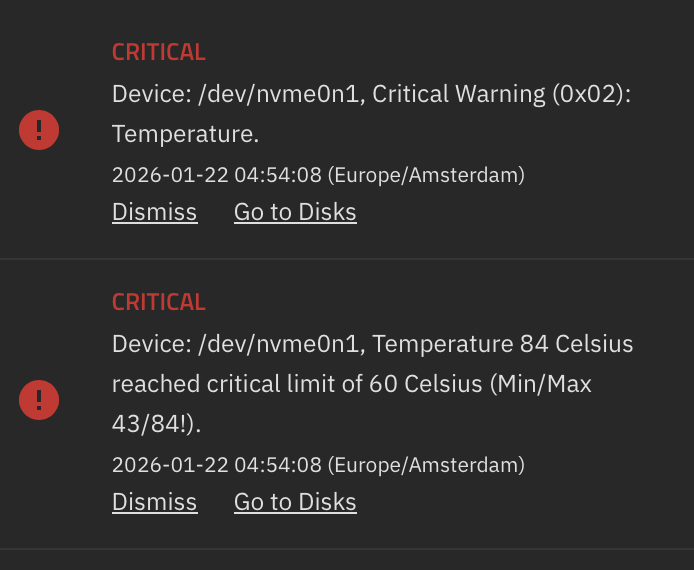Click the CRITICAL heading of the Critical Warning (0x02) alert
Viewport: 694px width, 570px height.
(158, 52)
